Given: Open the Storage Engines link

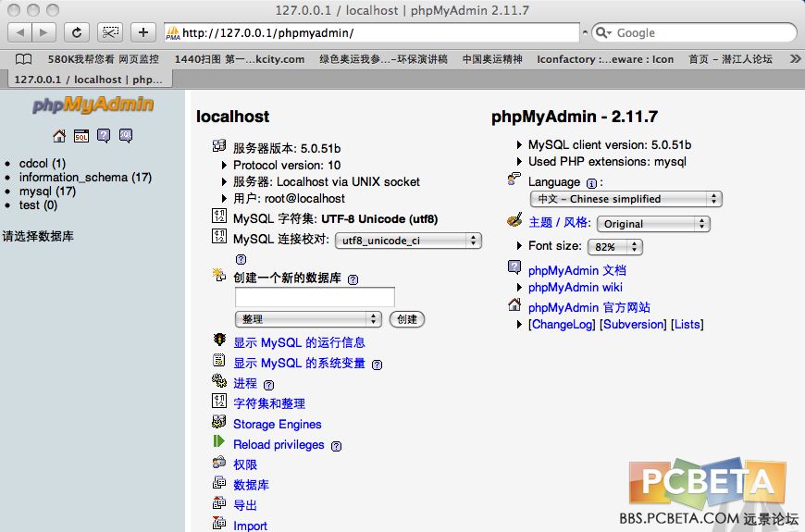Looking at the screenshot, I should pyautogui.click(x=278, y=424).
